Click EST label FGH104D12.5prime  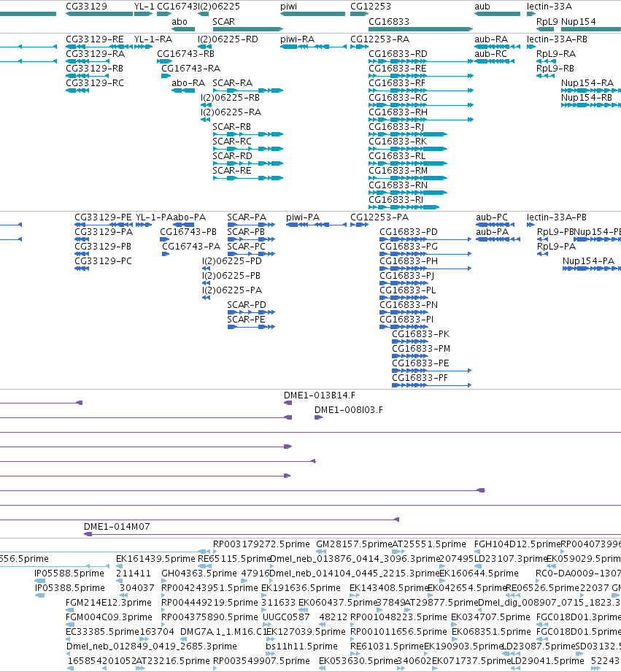click(x=517, y=544)
